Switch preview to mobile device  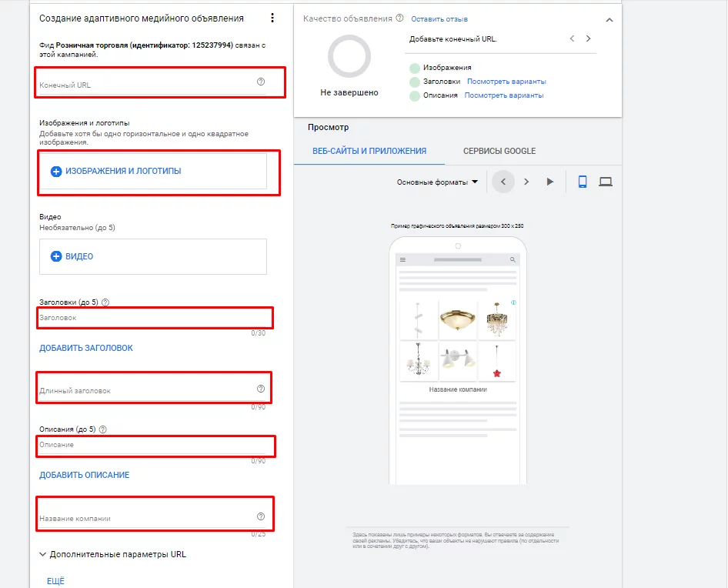(x=583, y=182)
